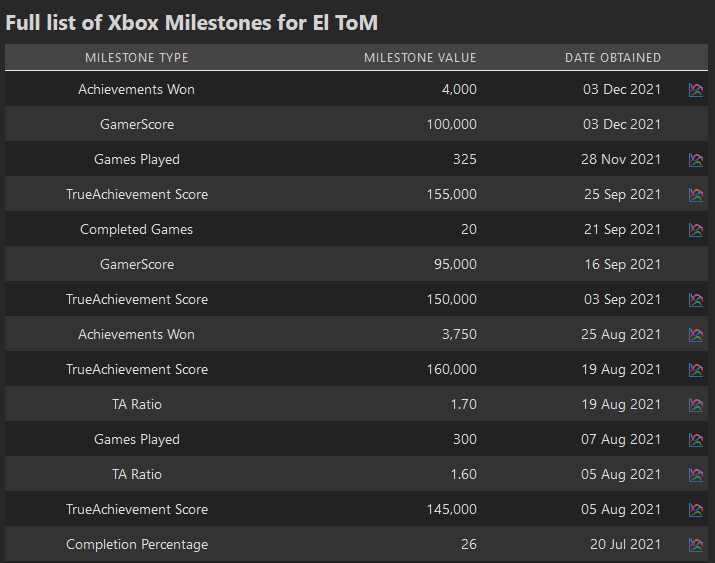Image resolution: width=715 pixels, height=563 pixels.
Task: Click chart icon for TrueAchievement Score 145,000
Action: [695, 510]
